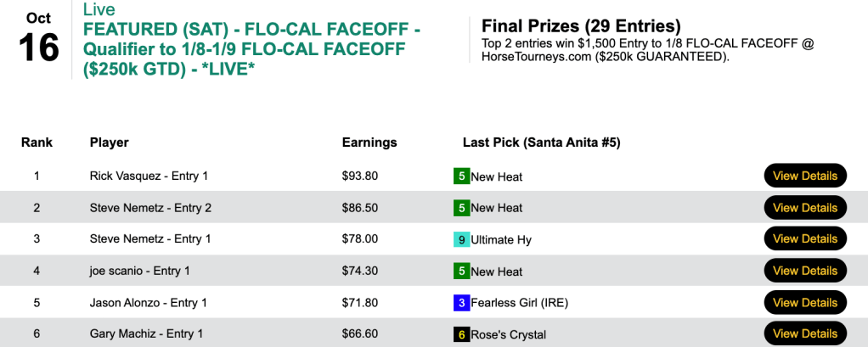Click teal number 9 badge for Ultimate Hy
Screen dimensions: 868x347
(x=461, y=240)
